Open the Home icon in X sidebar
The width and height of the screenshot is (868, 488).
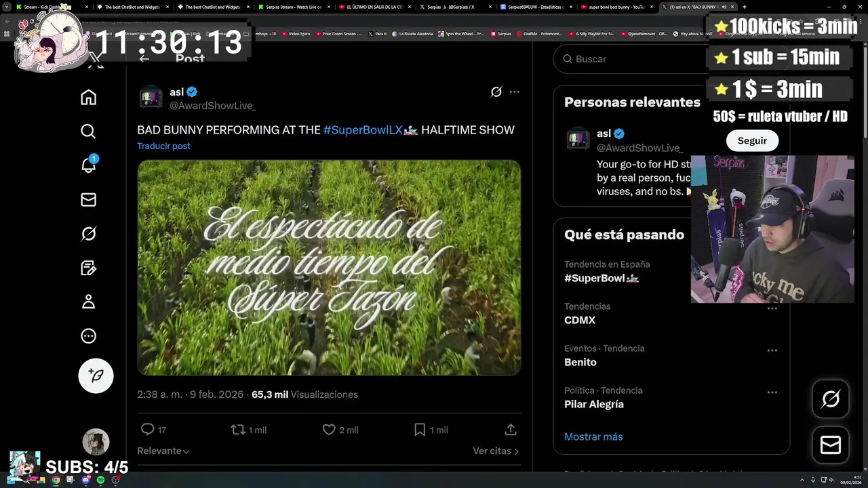point(88,97)
